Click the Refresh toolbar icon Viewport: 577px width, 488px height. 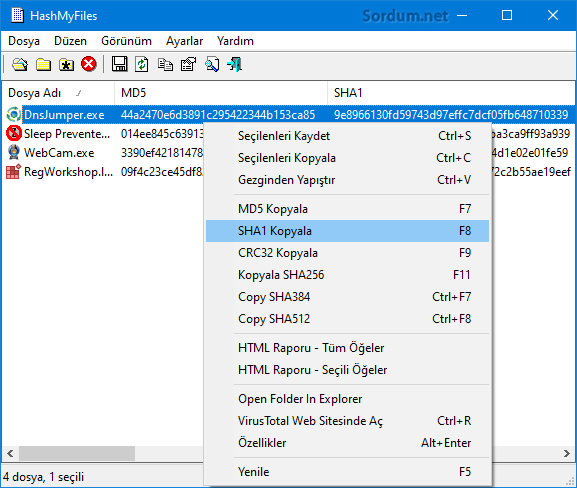(x=142, y=64)
